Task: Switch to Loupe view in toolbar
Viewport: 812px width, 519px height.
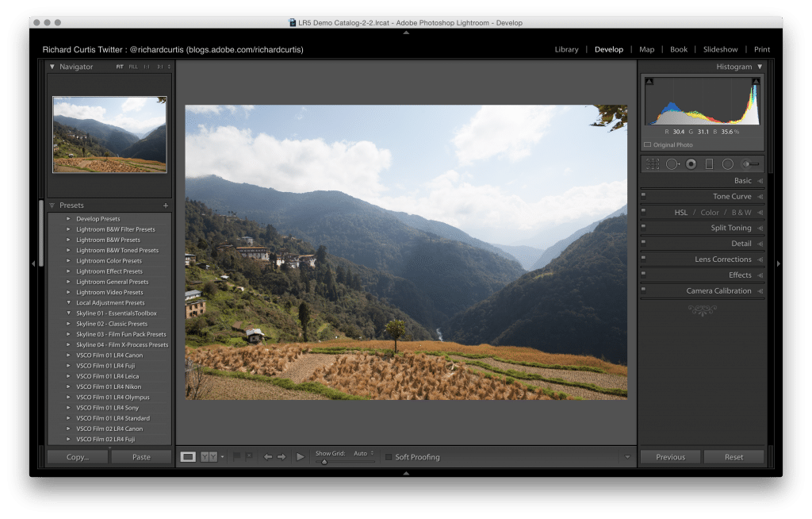Action: pos(188,457)
